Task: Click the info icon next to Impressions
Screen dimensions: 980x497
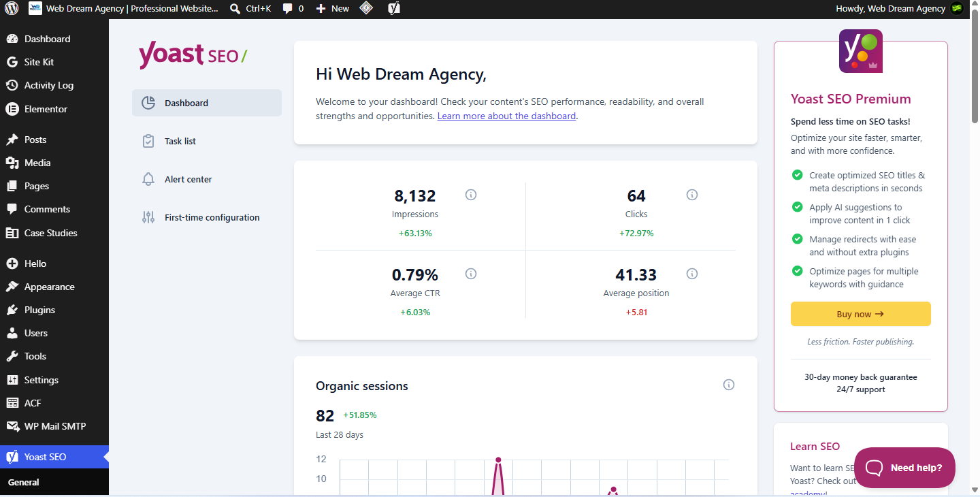Action: click(471, 195)
